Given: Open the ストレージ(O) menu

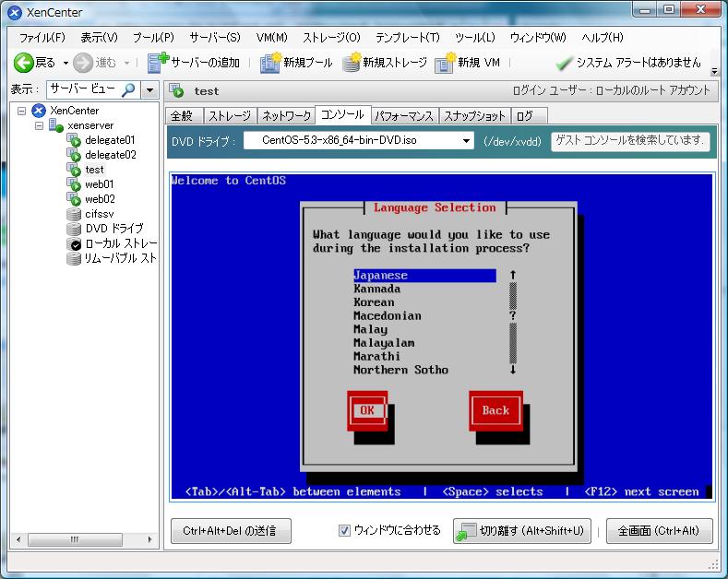Looking at the screenshot, I should pos(331,38).
